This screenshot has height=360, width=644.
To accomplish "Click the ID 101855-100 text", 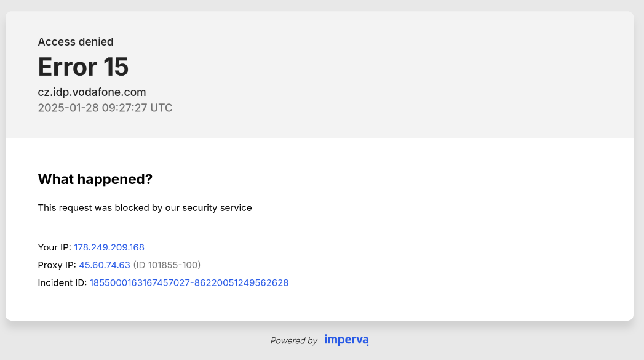I will [x=167, y=265].
